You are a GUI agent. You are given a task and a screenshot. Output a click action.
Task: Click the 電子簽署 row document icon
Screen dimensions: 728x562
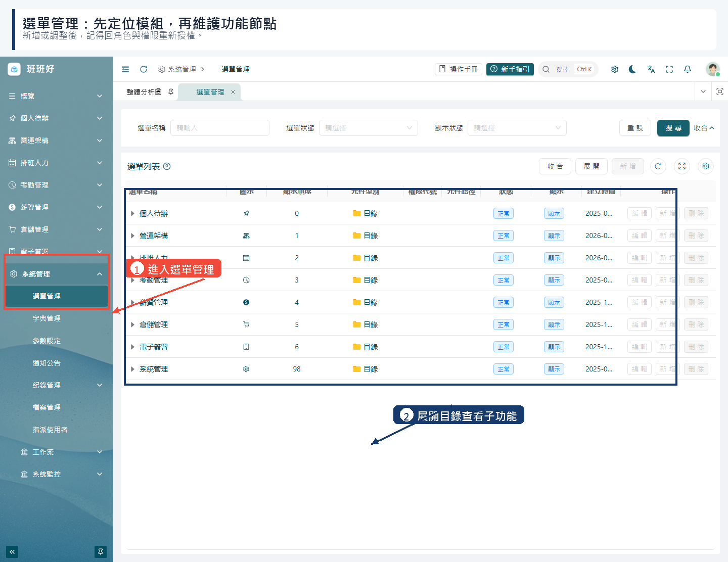[x=246, y=347]
